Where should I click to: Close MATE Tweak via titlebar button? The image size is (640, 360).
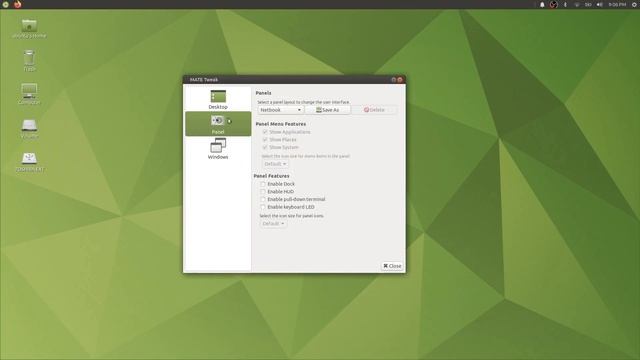[400, 80]
